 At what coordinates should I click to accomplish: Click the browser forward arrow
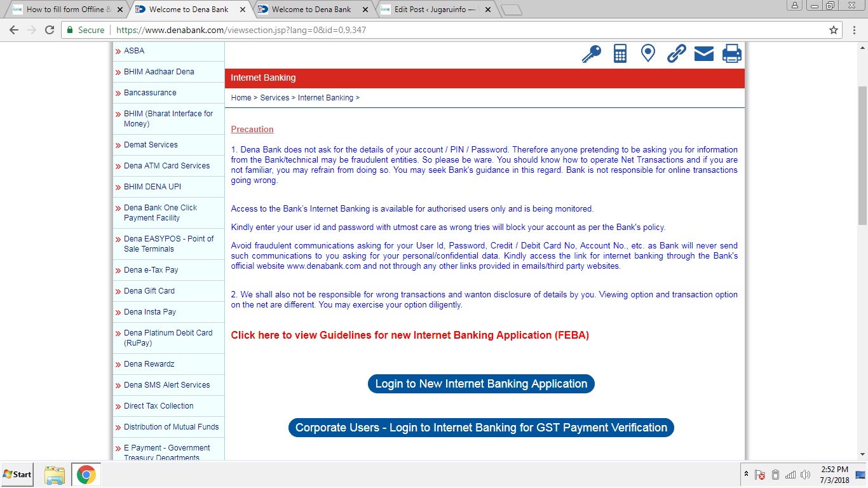[32, 30]
